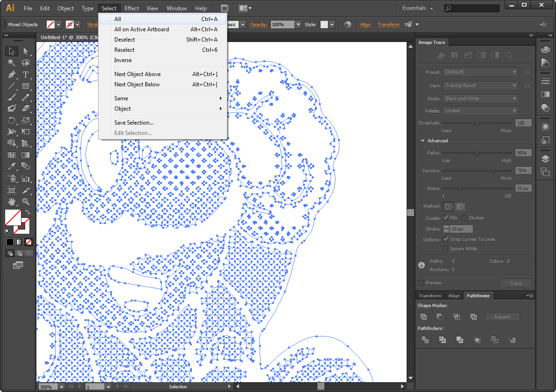Switch to the Transform tab

coord(430,295)
